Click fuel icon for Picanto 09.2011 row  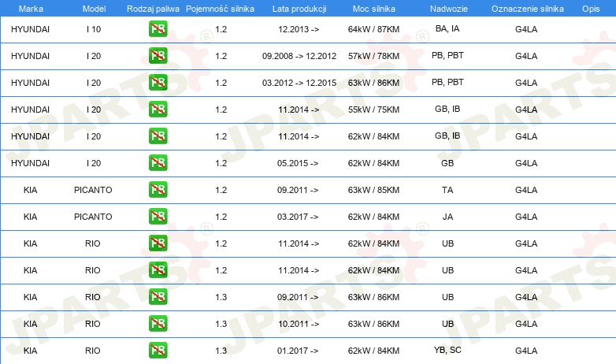(158, 189)
